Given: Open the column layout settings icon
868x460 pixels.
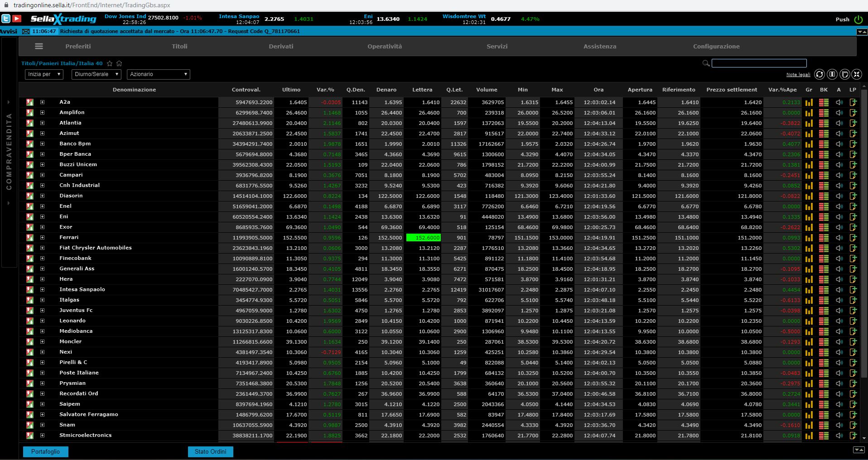Looking at the screenshot, I should click(832, 74).
